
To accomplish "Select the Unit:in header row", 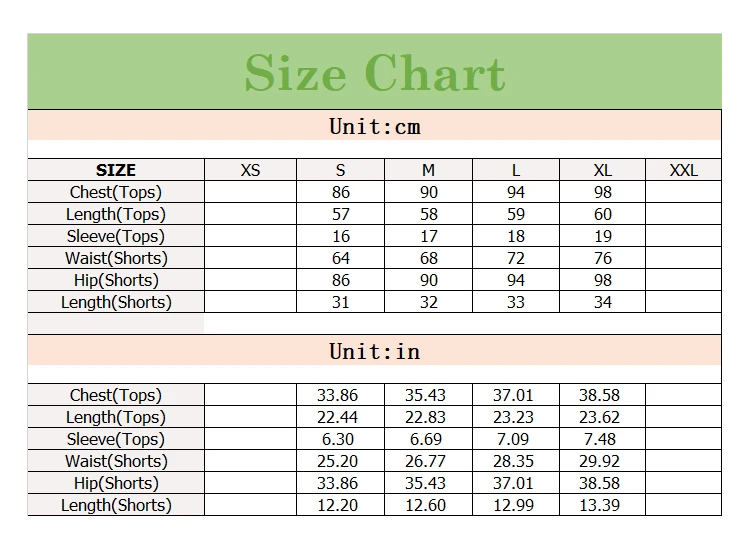I will click(375, 351).
